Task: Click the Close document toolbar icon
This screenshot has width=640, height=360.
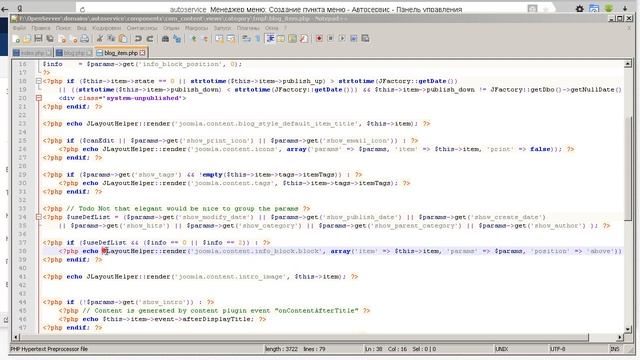Action: tap(62, 39)
